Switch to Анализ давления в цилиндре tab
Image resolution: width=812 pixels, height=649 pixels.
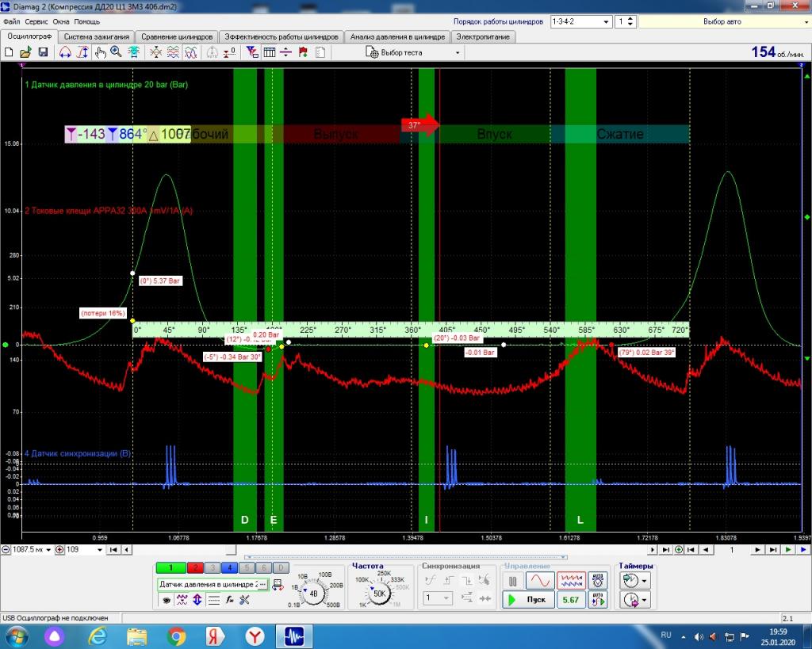click(x=397, y=36)
